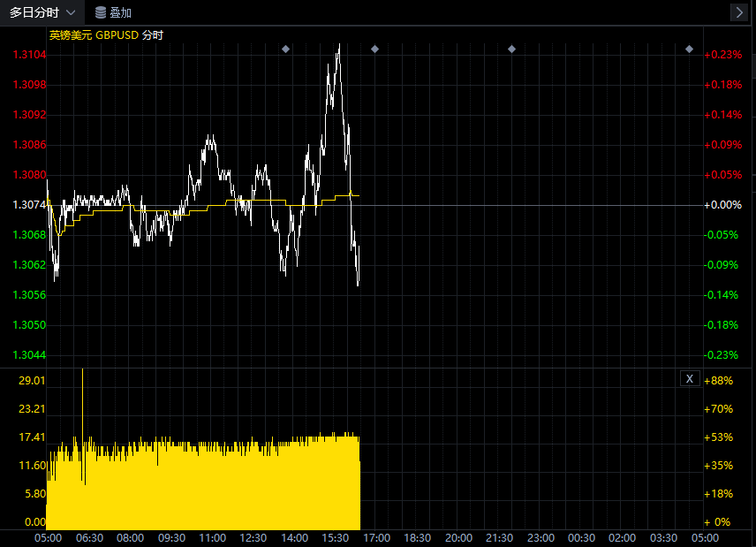Screen dimensions: 756x547
Task: Select the second diamond marker from the left
Action: [x=374, y=49]
